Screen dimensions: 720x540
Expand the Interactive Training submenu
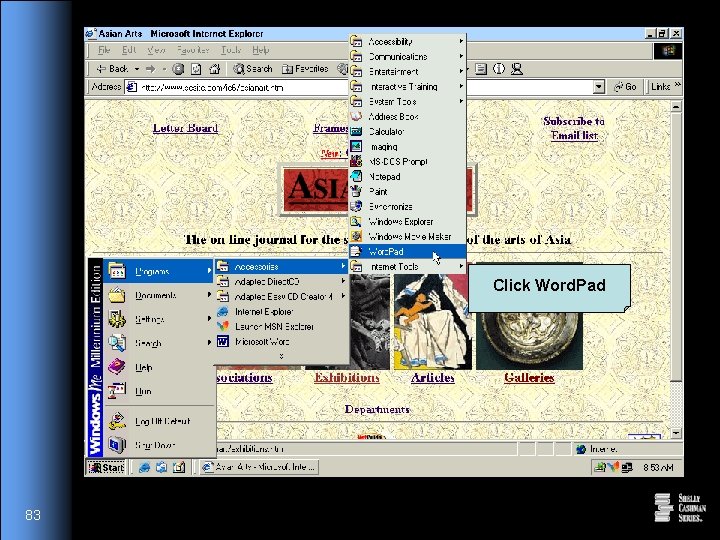(x=408, y=87)
